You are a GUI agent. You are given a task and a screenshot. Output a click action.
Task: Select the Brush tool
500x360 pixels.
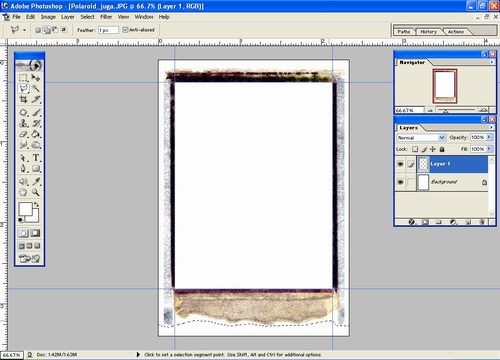tap(36, 113)
